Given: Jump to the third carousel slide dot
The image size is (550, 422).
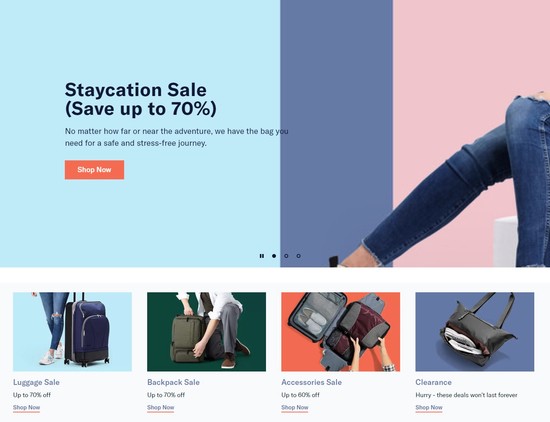Looking at the screenshot, I should point(299,256).
